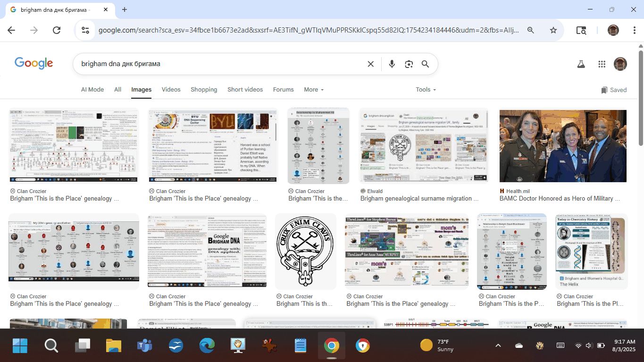Open Search by image (Google Lens)
644x362 pixels.
pyautogui.click(x=409, y=64)
